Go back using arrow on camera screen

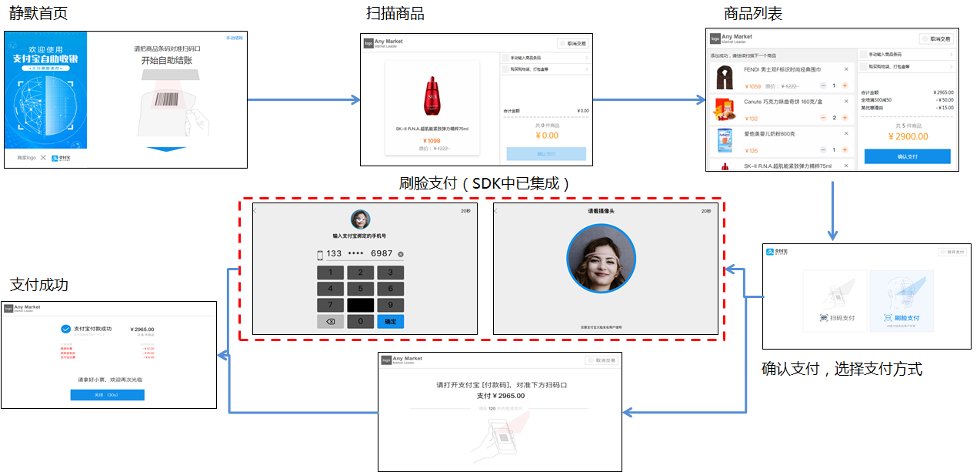click(496, 211)
